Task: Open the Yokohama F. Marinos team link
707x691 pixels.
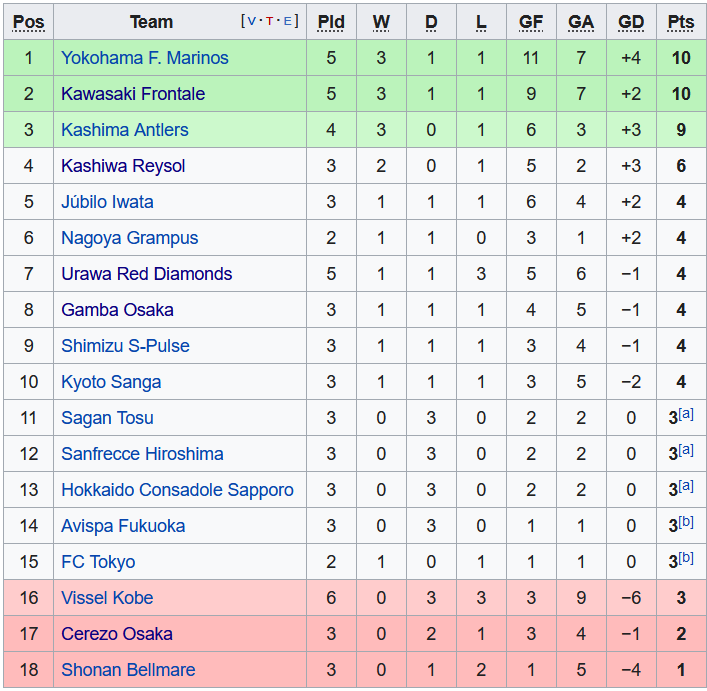Action: pyautogui.click(x=144, y=58)
